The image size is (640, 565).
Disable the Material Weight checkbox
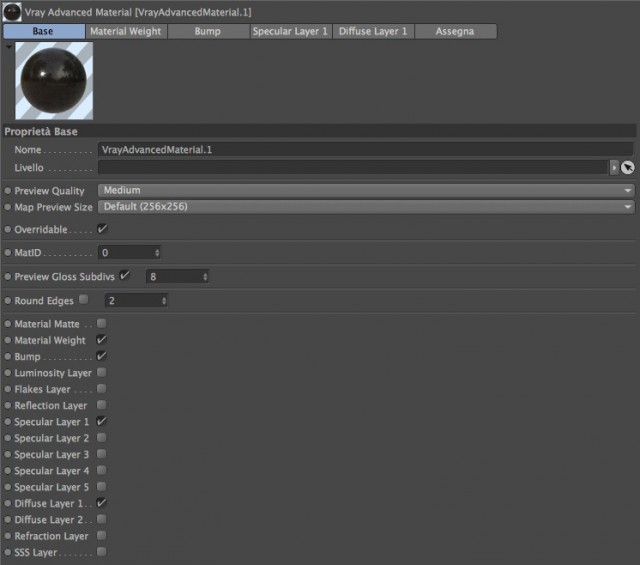point(102,340)
